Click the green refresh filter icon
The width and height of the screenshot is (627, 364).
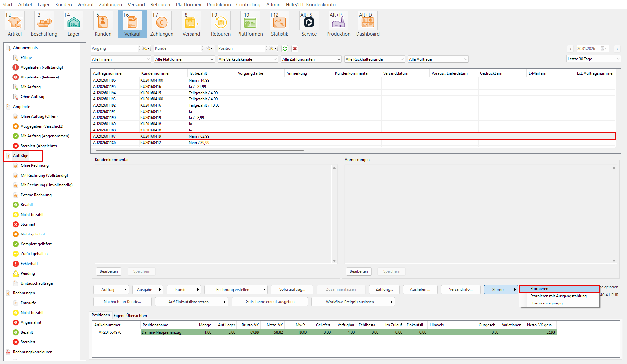[x=285, y=49]
